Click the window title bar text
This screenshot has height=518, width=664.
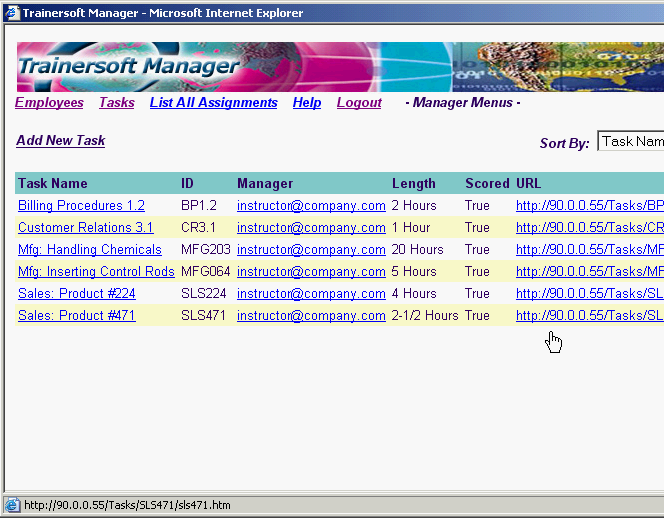point(163,13)
